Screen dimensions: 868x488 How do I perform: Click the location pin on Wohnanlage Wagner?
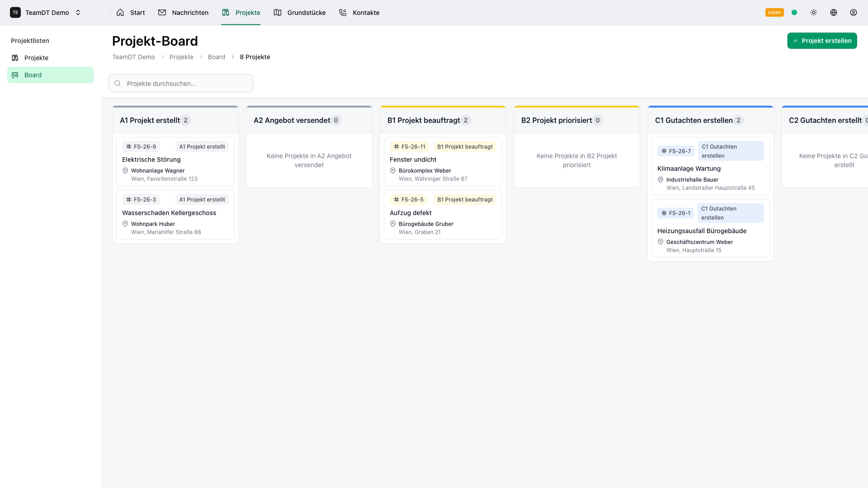[x=125, y=170]
